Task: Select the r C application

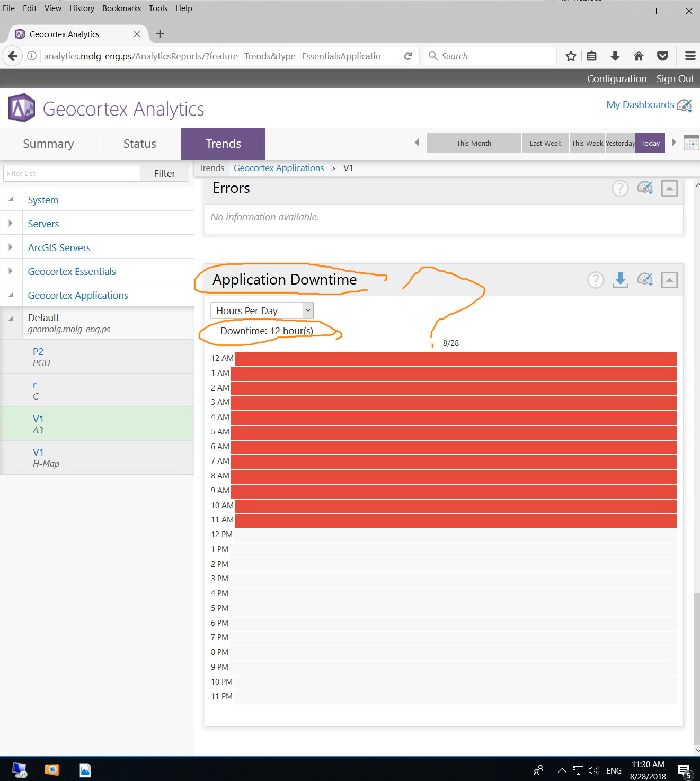Action: (97, 390)
